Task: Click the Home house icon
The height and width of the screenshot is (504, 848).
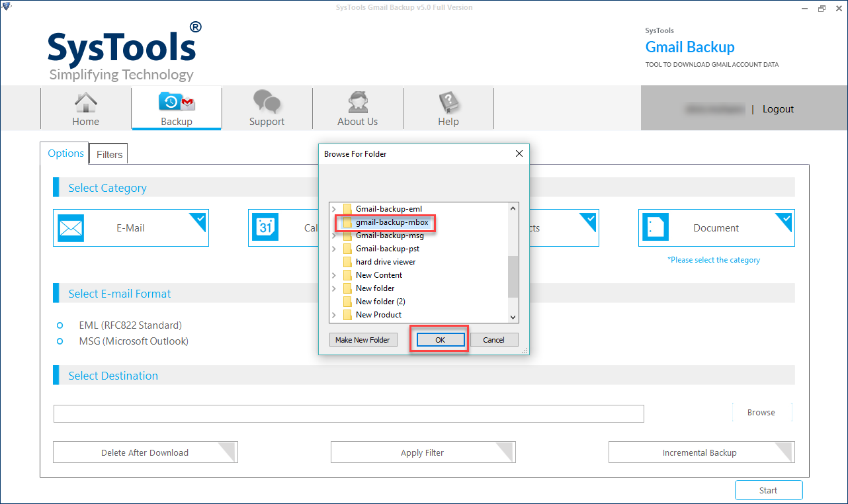Action: tap(86, 103)
